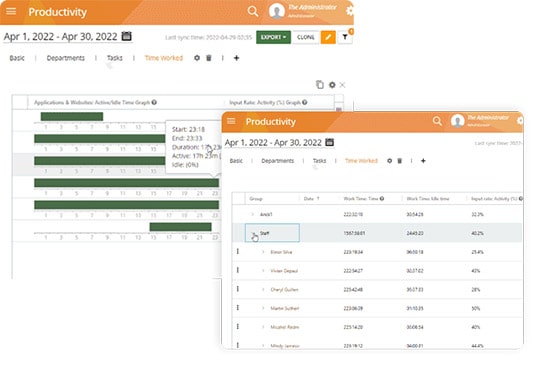This screenshot has width=536, height=367.
Task: Select the 44.4% activity cell in last row
Action: point(477,345)
